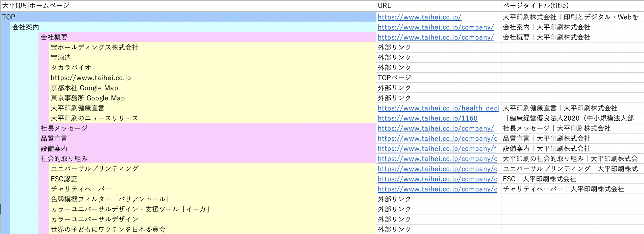Open the URL link in the 社会的取り組み row
Image resolution: width=644 pixels, height=234 pixels.
[438, 159]
